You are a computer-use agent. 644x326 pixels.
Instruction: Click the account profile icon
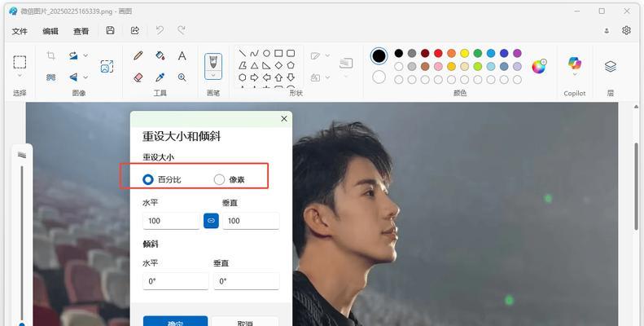tap(607, 31)
